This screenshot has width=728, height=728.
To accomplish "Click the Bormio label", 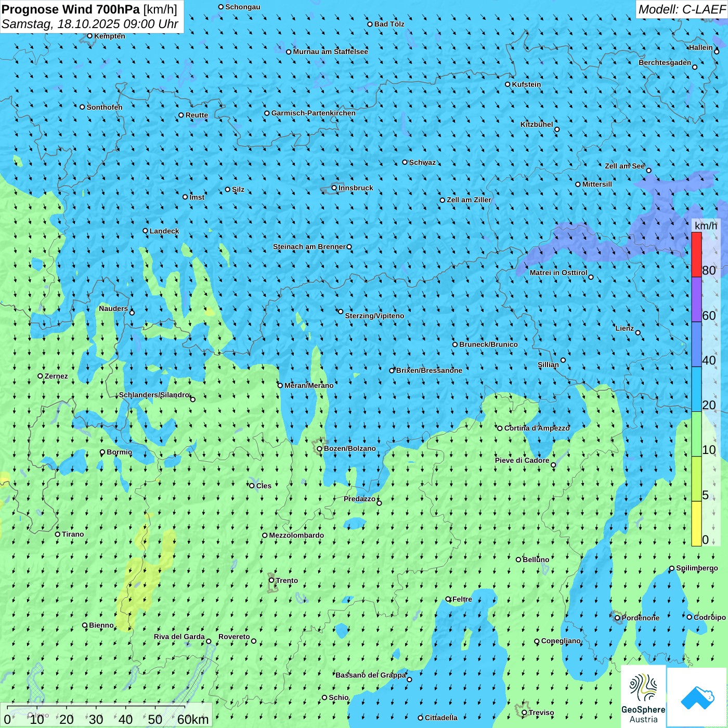I will point(119,452).
